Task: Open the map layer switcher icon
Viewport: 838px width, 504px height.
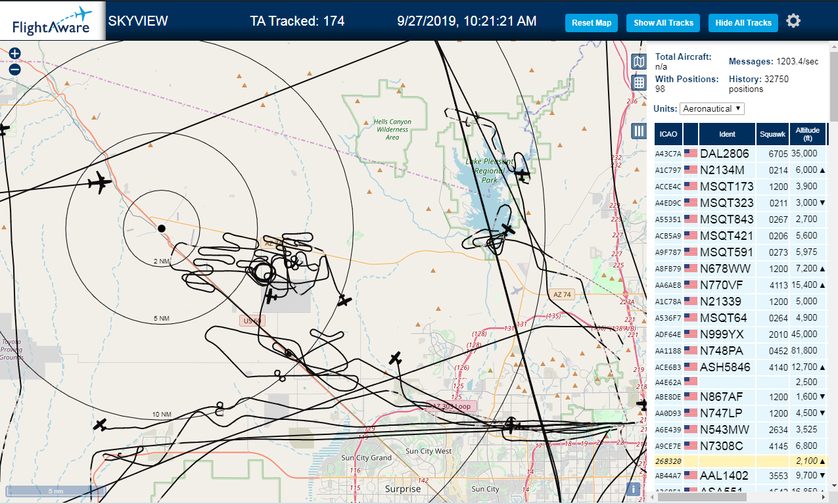Action: 639,62
